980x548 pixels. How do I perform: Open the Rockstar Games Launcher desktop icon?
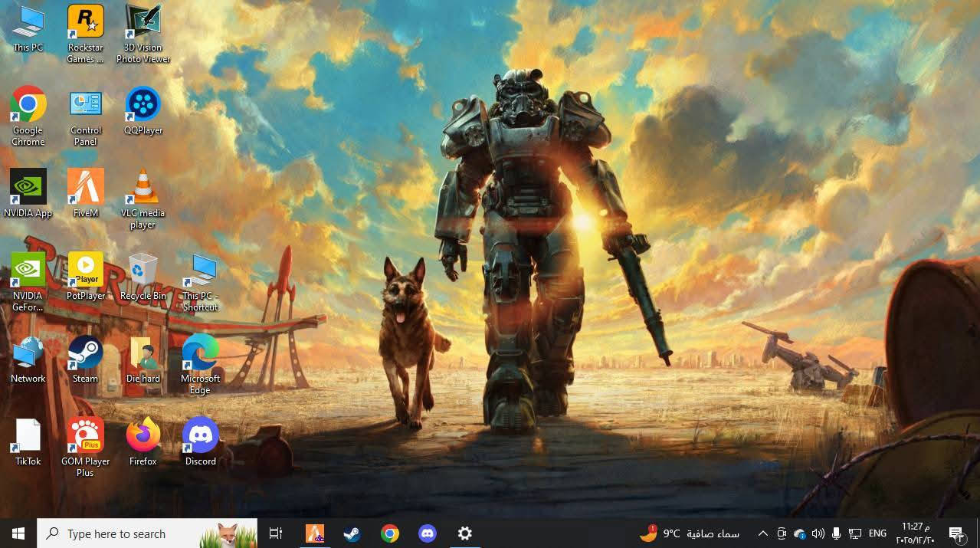click(x=85, y=23)
